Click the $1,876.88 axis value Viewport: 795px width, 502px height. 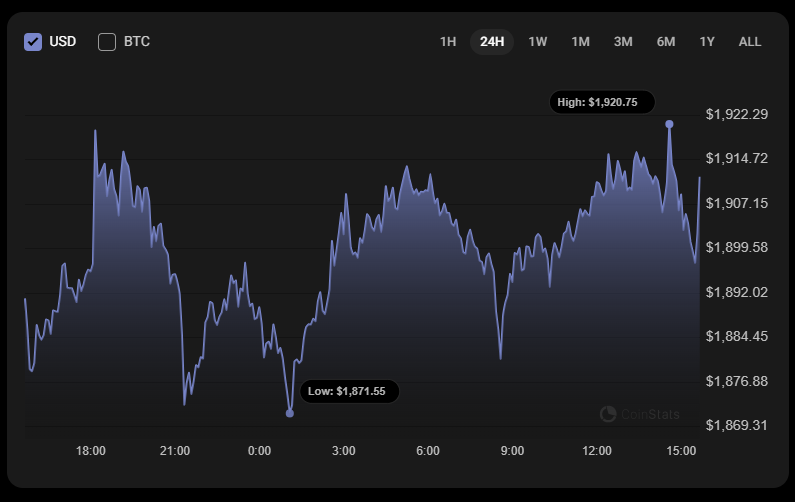coord(737,381)
